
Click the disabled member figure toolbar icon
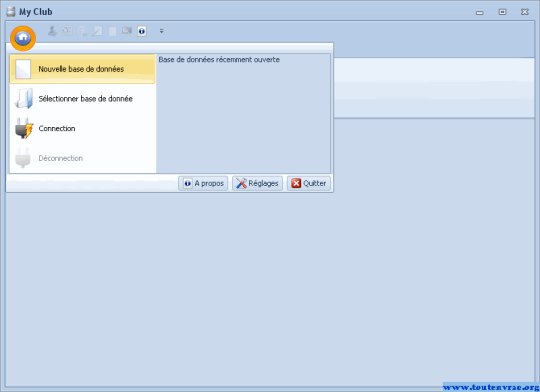point(52,31)
